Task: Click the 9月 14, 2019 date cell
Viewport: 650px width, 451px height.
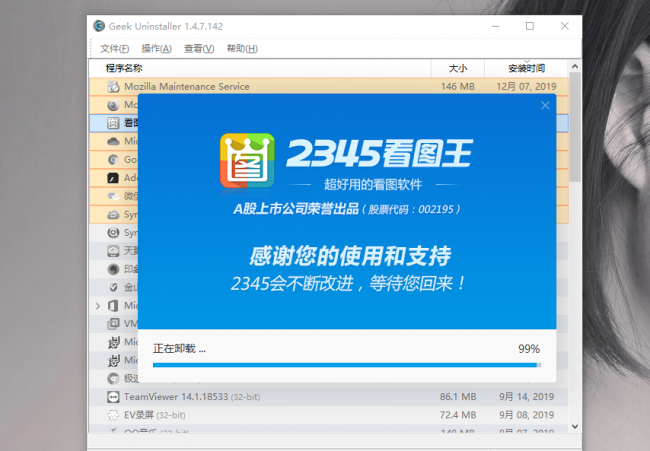Action: [526, 397]
